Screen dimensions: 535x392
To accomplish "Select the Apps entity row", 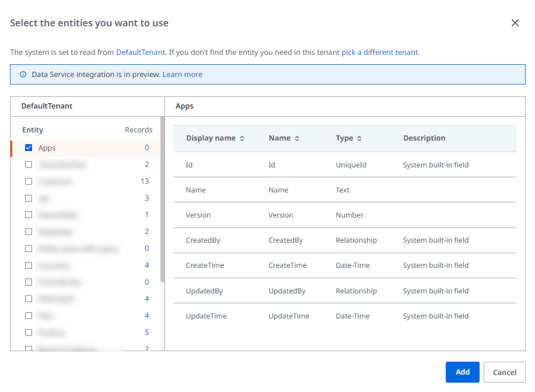I will pyautogui.click(x=47, y=148).
